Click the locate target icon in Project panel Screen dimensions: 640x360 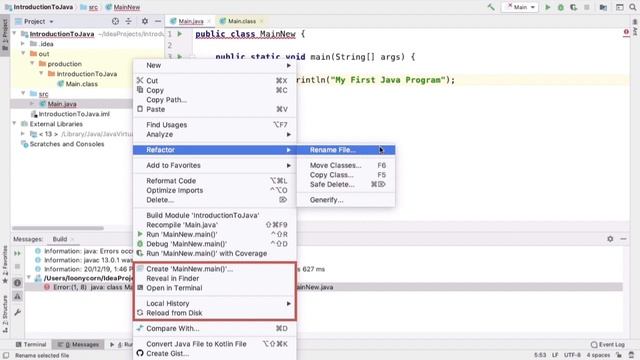[116, 21]
